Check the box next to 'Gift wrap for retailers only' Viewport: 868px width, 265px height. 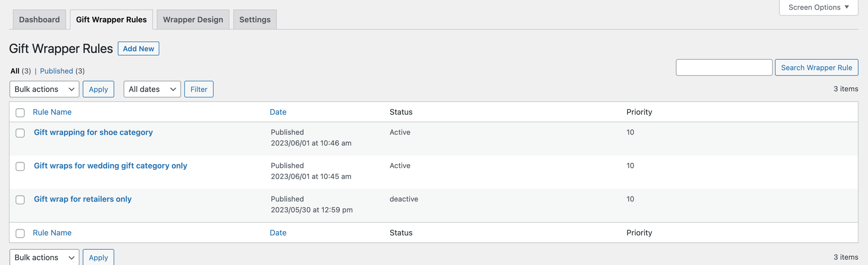20,200
